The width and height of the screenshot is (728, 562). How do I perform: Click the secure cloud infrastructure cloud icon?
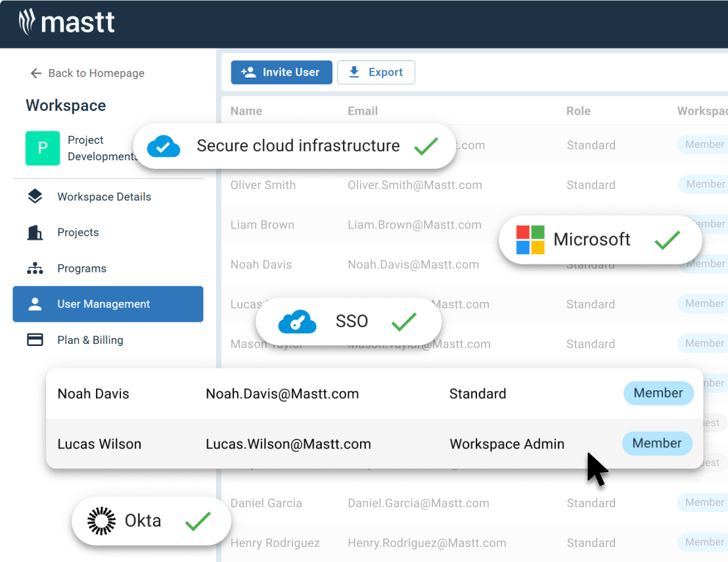pos(164,146)
